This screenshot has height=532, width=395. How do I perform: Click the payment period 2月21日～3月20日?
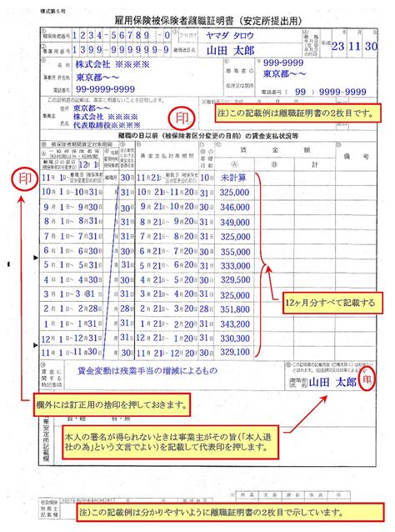[167, 309]
